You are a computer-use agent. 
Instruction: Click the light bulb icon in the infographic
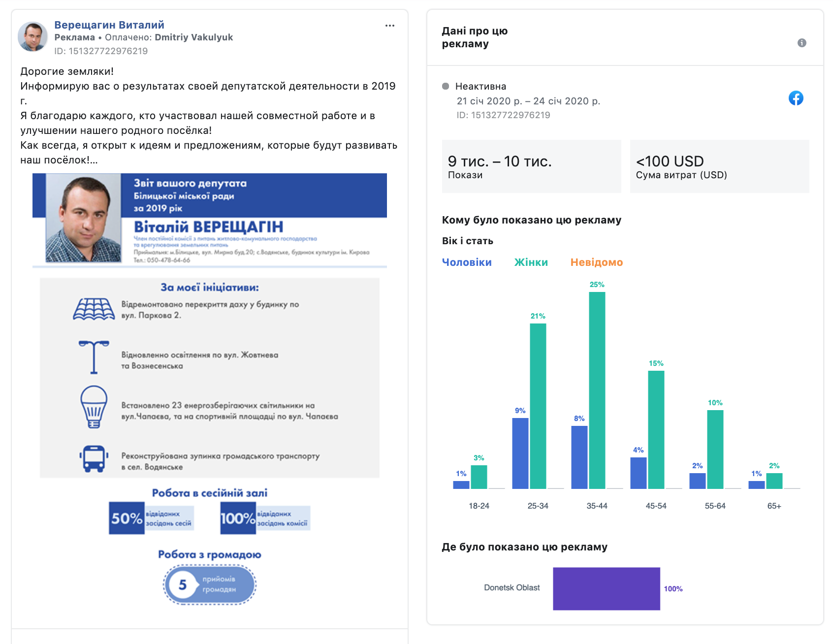(94, 407)
